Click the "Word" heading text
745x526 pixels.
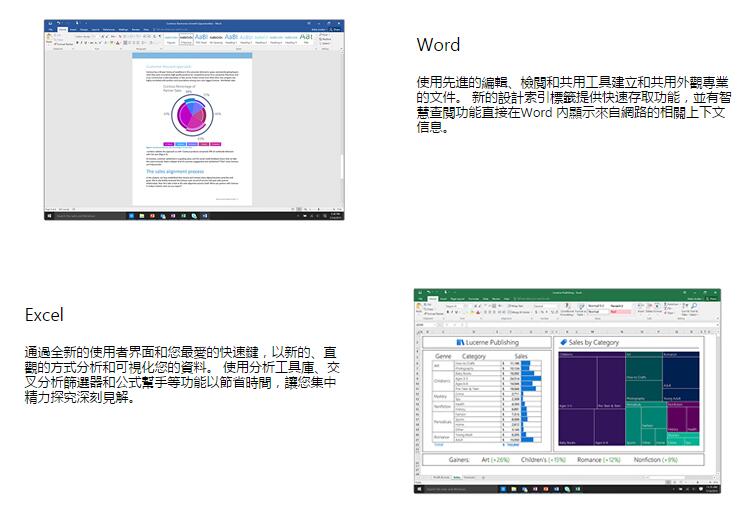pyautogui.click(x=438, y=45)
